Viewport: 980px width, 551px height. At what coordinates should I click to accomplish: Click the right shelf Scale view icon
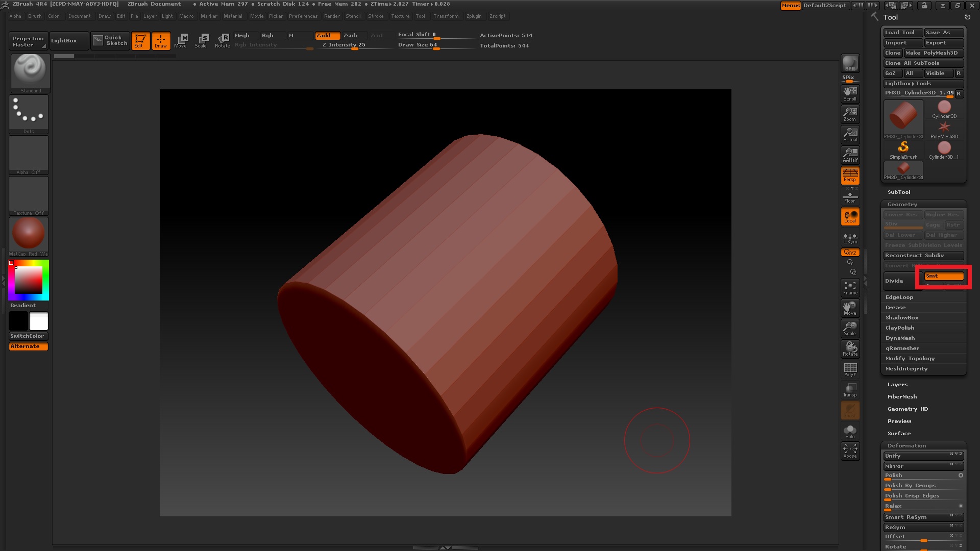850,329
